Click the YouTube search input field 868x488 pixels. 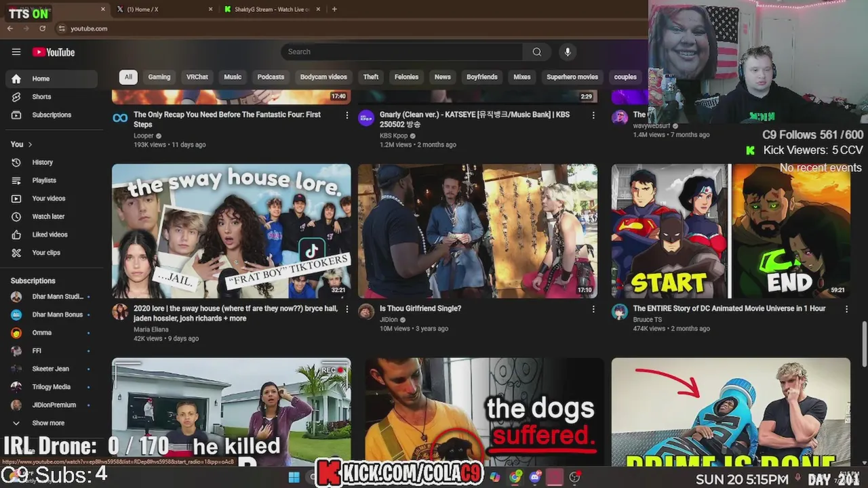(402, 52)
